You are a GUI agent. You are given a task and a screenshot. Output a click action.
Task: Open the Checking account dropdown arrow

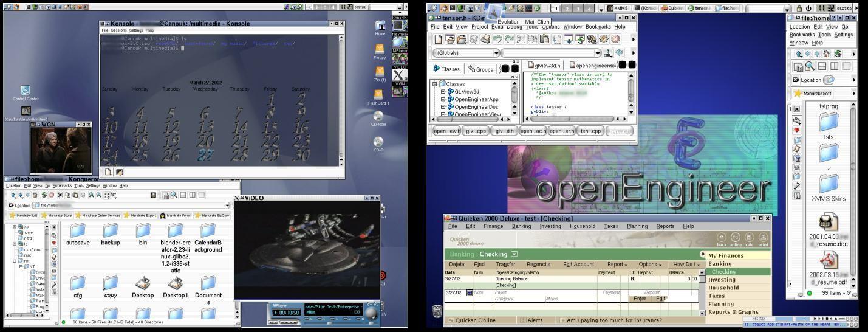click(x=514, y=254)
